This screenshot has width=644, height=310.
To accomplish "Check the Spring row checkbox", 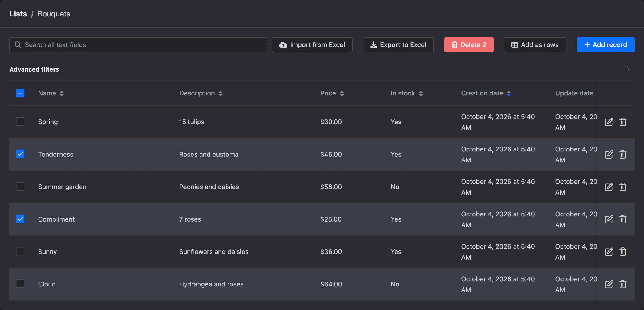I will 20,122.
